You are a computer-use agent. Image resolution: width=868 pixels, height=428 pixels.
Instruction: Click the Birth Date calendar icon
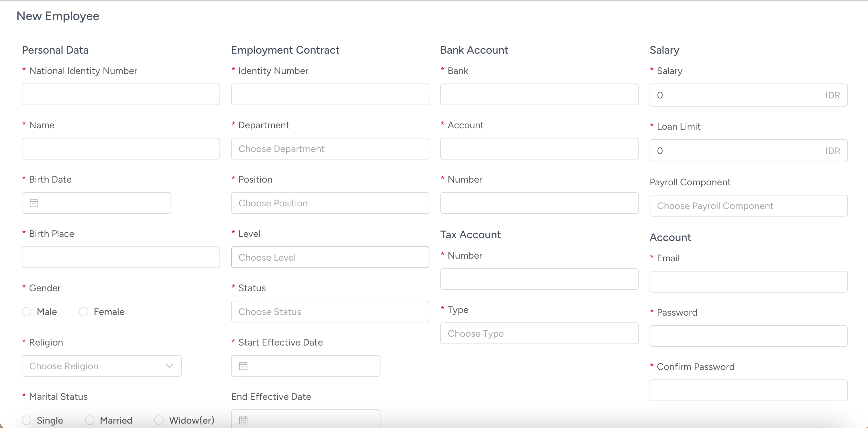[34, 203]
